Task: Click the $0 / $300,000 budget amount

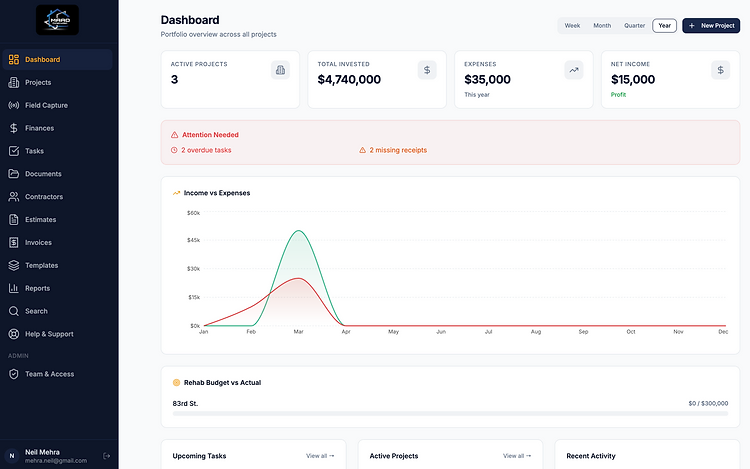Action: click(708, 404)
